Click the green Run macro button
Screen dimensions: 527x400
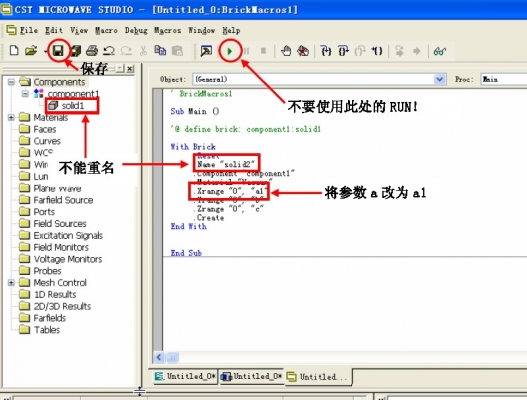pos(230,51)
